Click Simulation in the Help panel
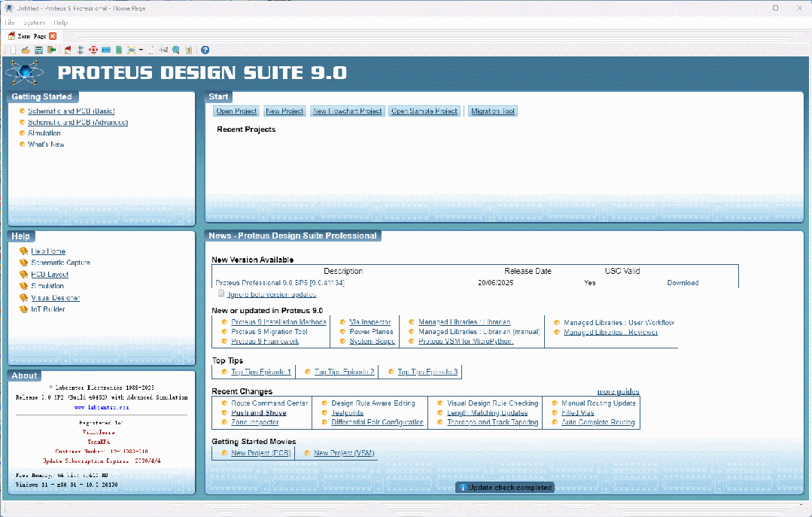 tap(47, 286)
